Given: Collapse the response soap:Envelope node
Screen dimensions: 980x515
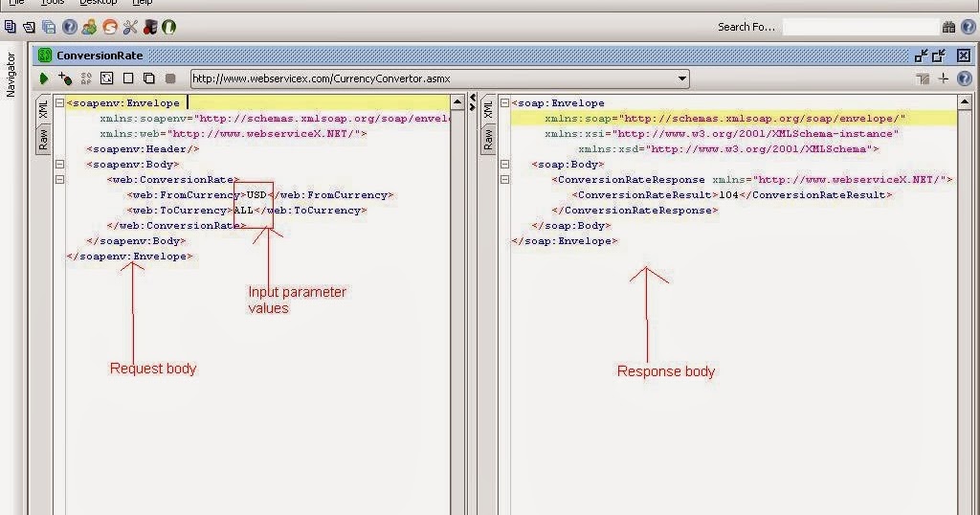Looking at the screenshot, I should [x=504, y=103].
